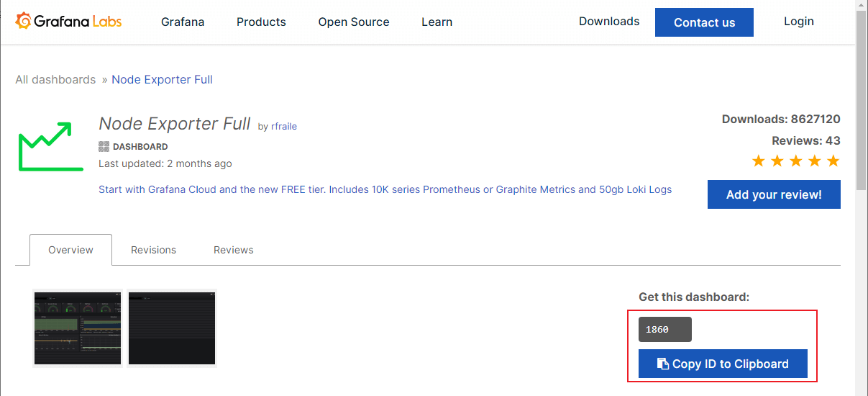Select the first rating star

tap(758, 161)
